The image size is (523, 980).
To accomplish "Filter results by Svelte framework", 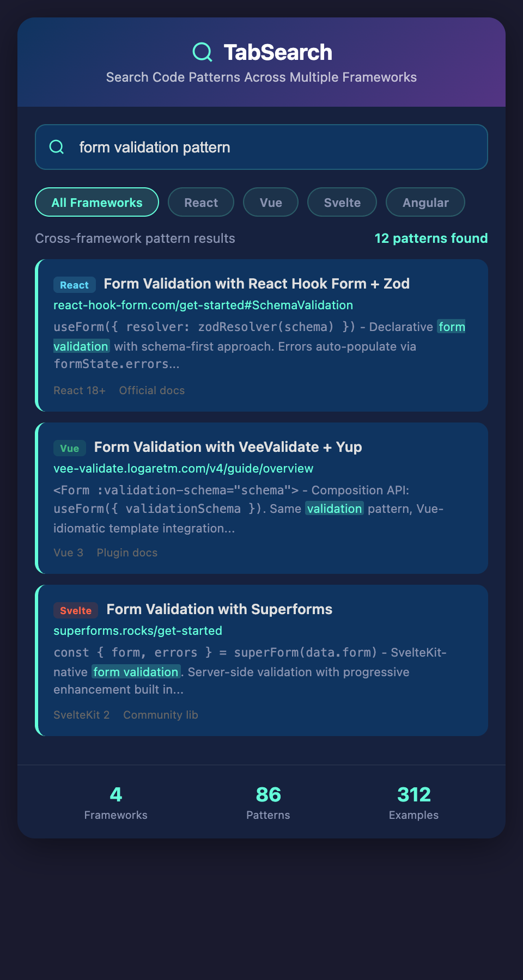I will (342, 202).
